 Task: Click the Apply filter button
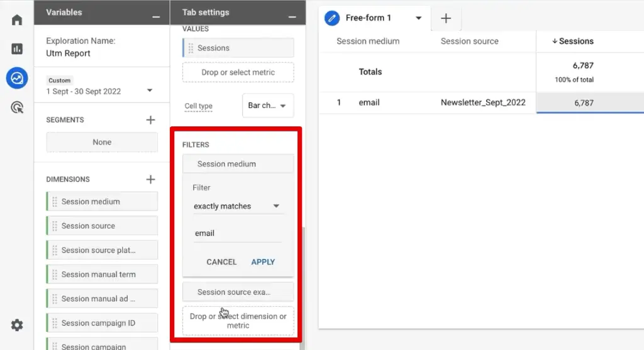(x=263, y=262)
